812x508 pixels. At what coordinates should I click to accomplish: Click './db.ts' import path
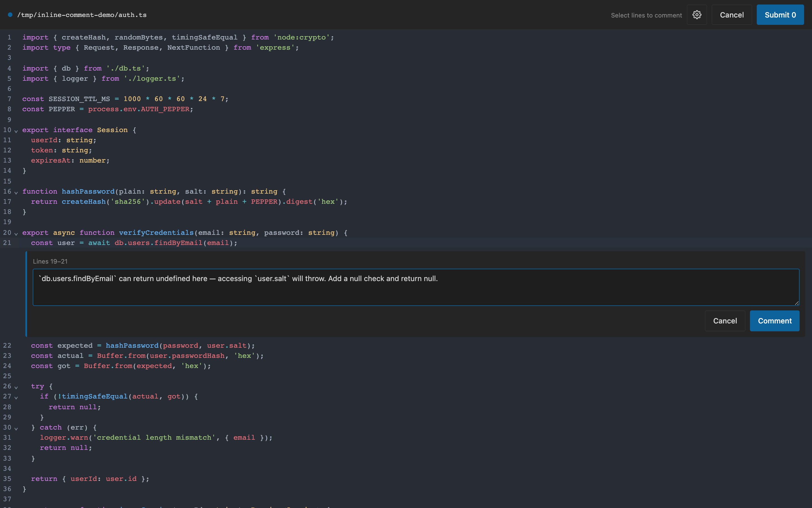click(x=125, y=68)
